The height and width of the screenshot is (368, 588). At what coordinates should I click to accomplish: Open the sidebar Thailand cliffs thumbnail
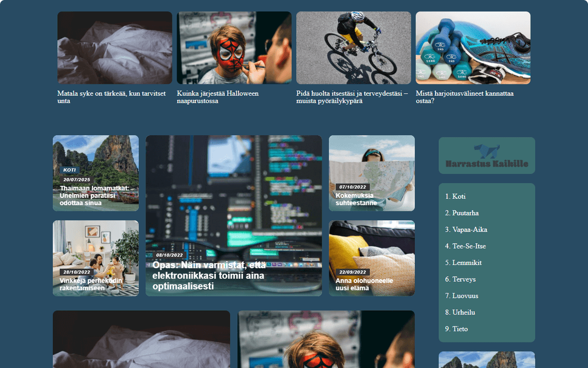[x=487, y=360]
